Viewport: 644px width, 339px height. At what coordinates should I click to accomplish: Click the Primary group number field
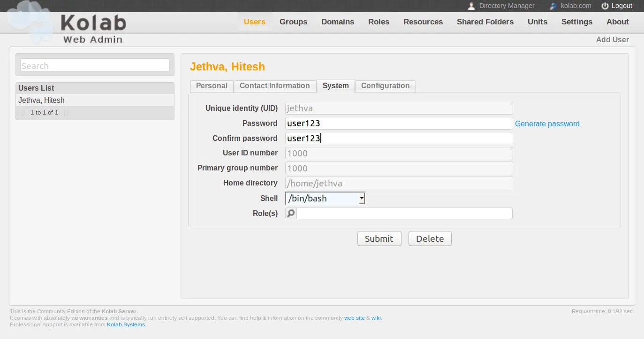pos(399,169)
